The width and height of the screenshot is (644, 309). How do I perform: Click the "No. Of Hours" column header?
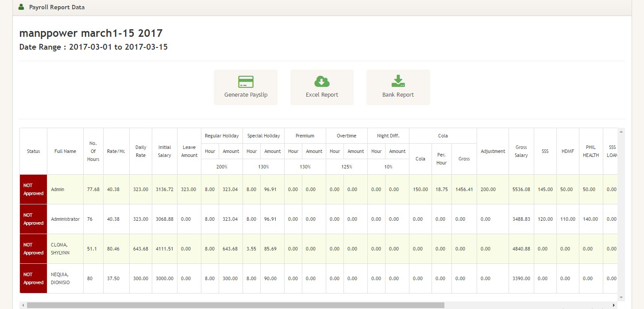pyautogui.click(x=93, y=151)
